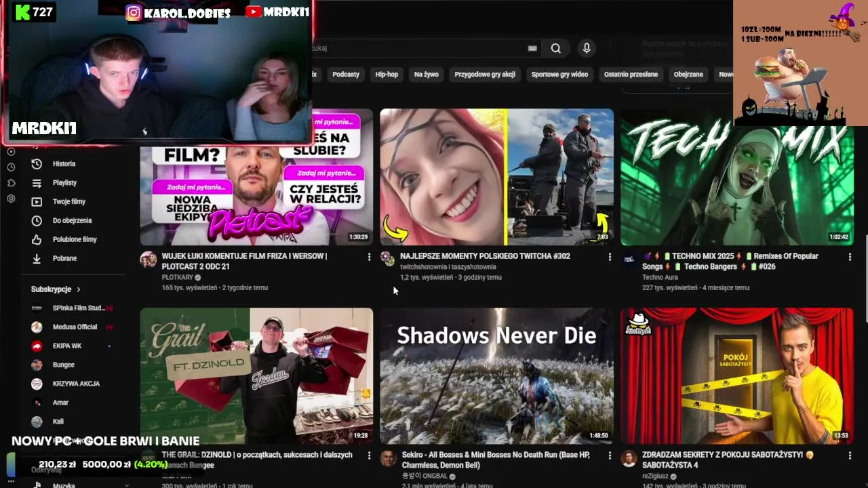Image resolution: width=868 pixels, height=488 pixels.
Task: Play the Pokój Sabotażysty thumbnail
Action: (737, 376)
